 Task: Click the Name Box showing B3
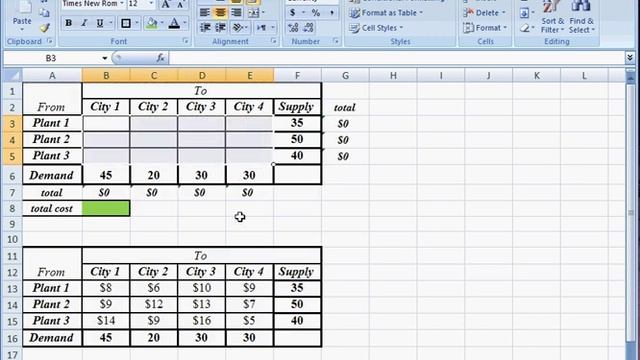point(51,58)
